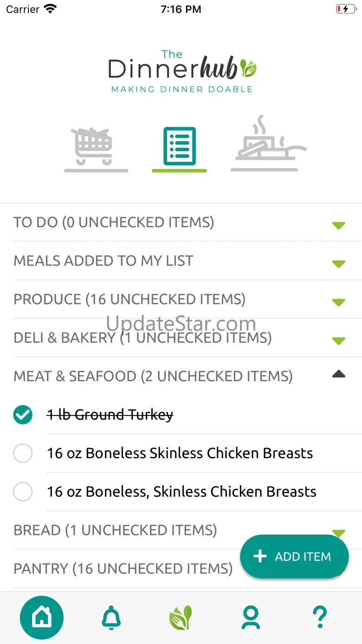Open the user profile

pyautogui.click(x=251, y=618)
